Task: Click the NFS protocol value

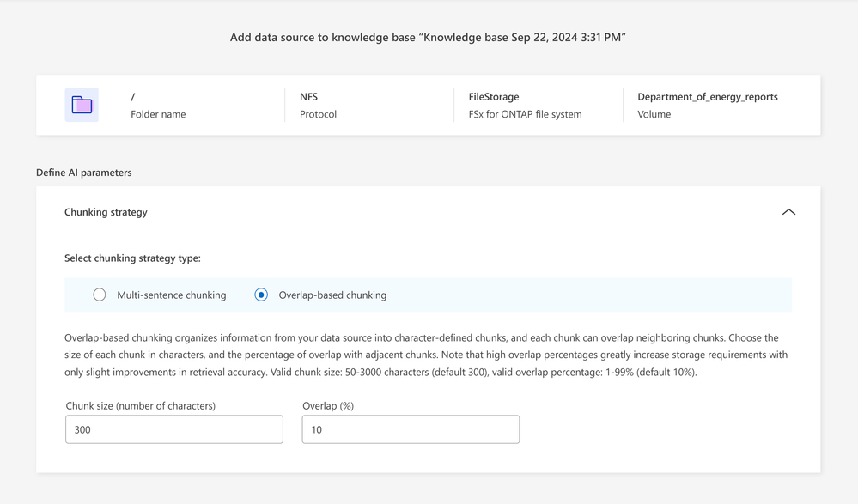Action: [x=308, y=97]
